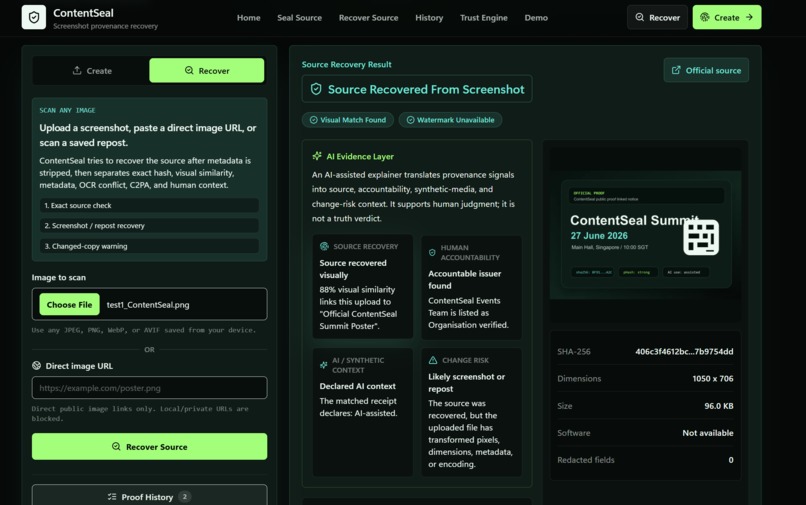Click the Visual Match Found badge
Viewport: 806px width, 505px height.
click(347, 120)
